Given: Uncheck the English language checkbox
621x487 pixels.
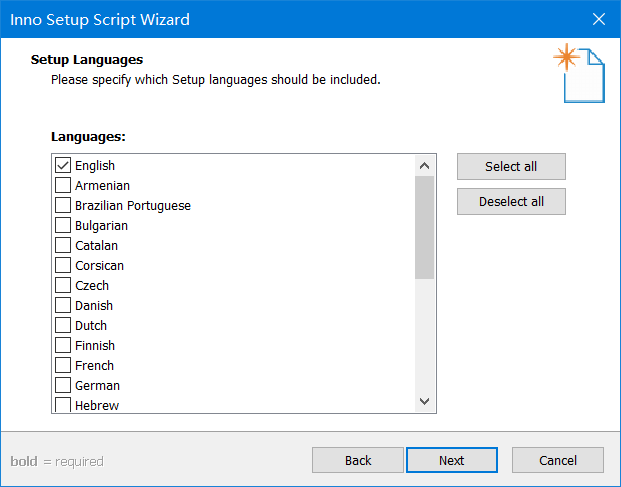Looking at the screenshot, I should click(63, 166).
